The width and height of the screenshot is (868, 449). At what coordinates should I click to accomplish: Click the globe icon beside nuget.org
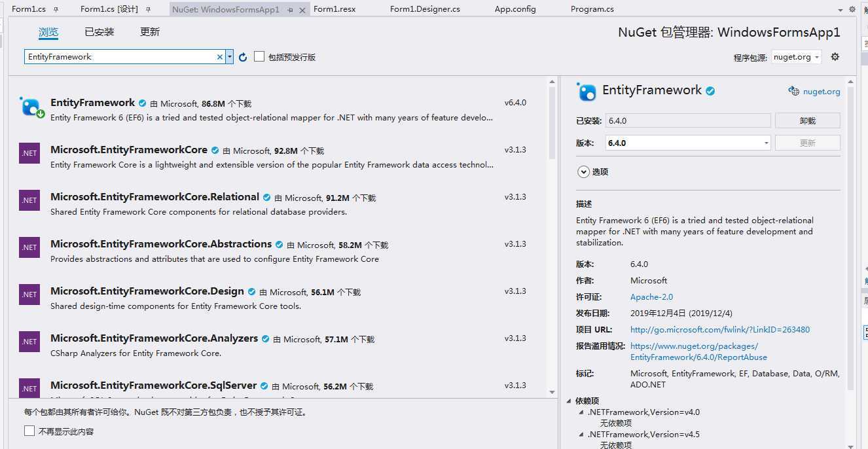pos(793,92)
